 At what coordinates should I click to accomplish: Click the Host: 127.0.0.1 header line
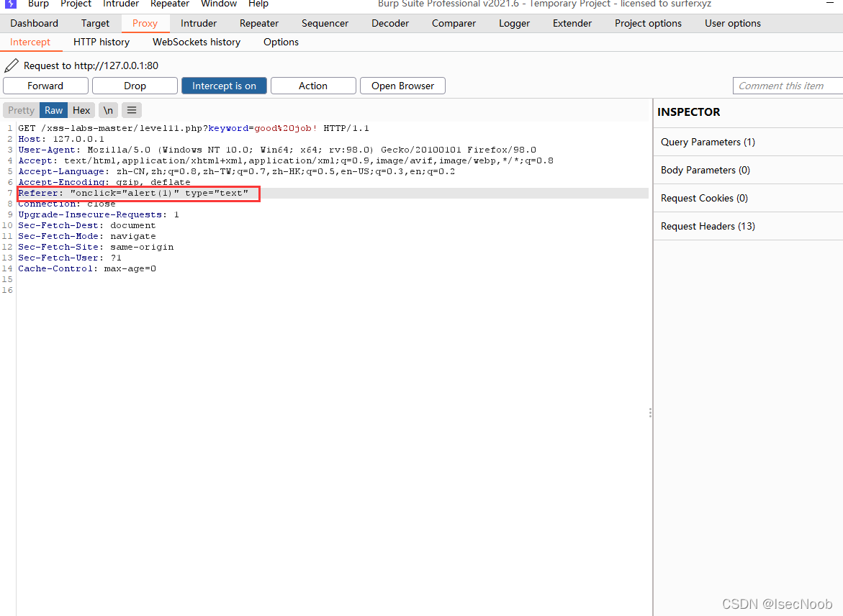pyautogui.click(x=61, y=139)
